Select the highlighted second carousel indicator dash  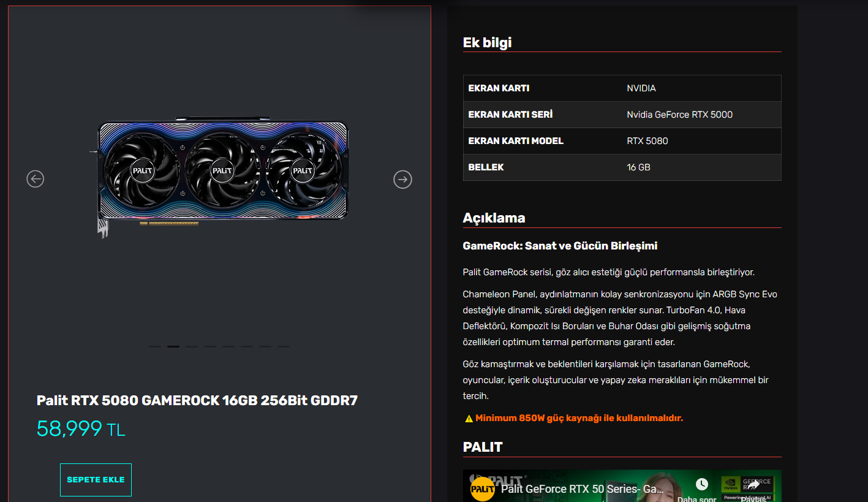(x=173, y=346)
